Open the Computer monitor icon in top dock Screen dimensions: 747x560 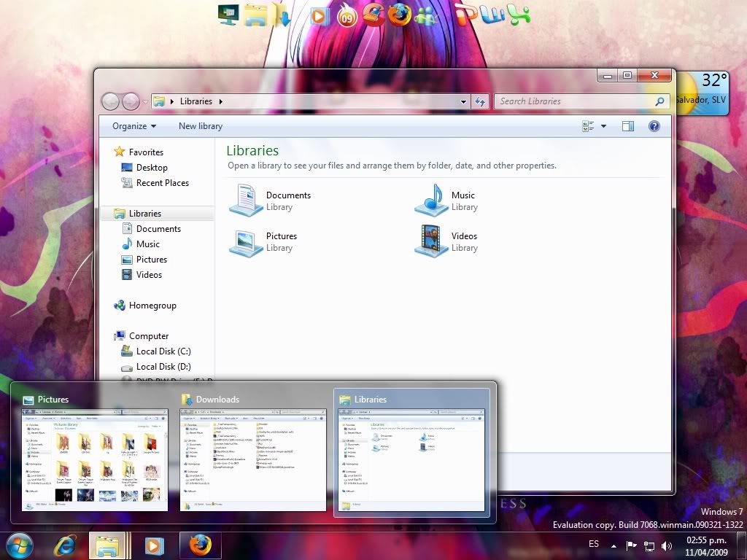(x=228, y=15)
